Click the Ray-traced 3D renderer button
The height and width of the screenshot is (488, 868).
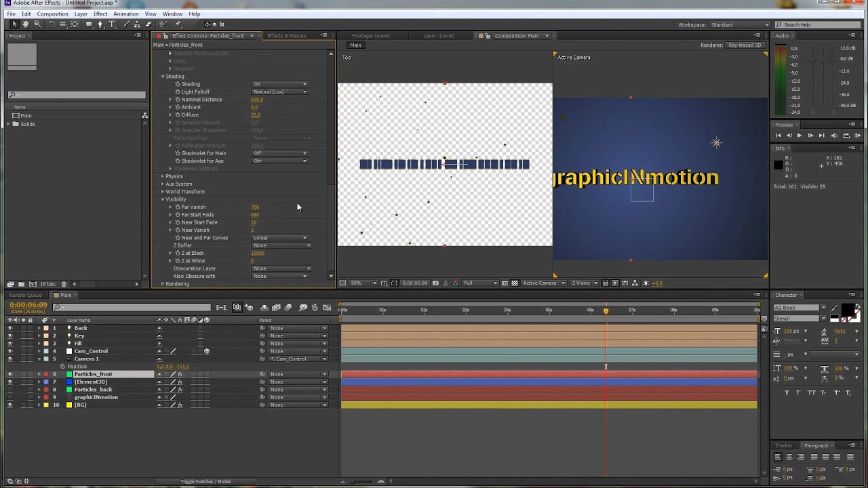coord(745,45)
